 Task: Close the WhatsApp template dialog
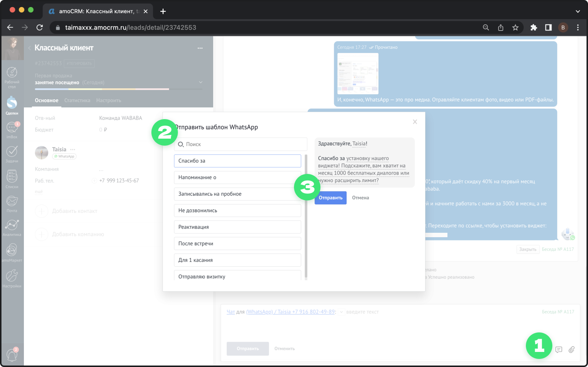click(415, 122)
